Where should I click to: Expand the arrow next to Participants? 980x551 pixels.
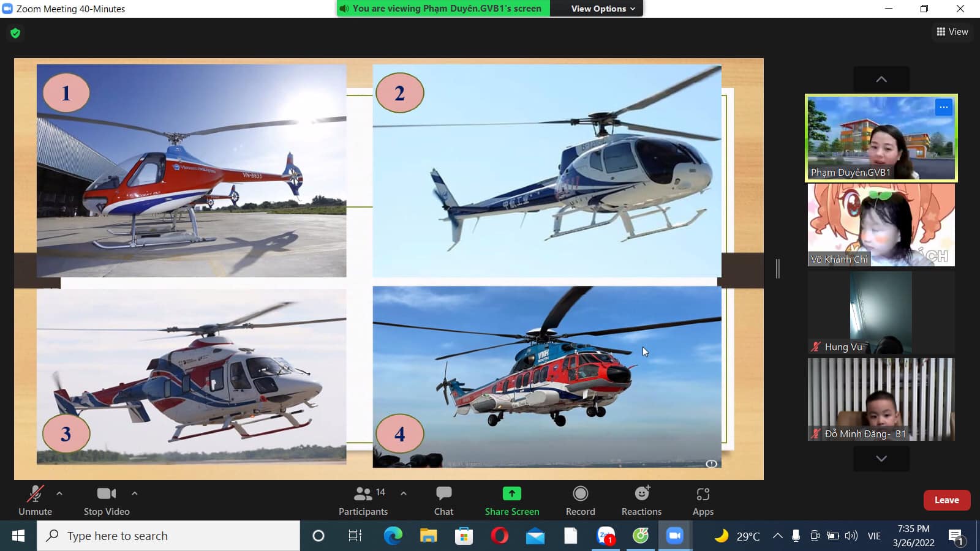(404, 493)
